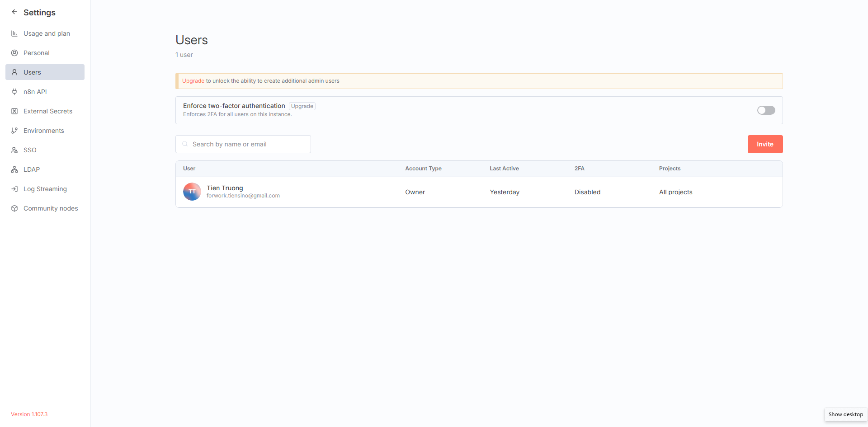Open n8n API settings
This screenshot has width=868, height=427.
click(45, 92)
